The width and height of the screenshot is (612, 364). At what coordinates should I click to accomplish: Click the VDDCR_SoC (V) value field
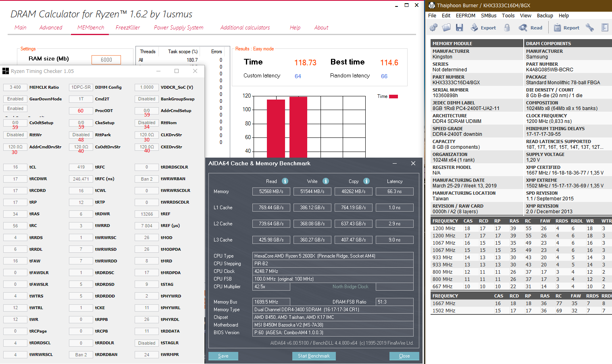click(147, 87)
